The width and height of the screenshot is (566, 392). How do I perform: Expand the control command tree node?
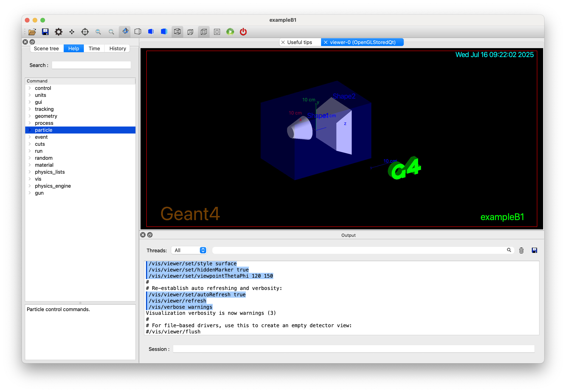coord(30,88)
